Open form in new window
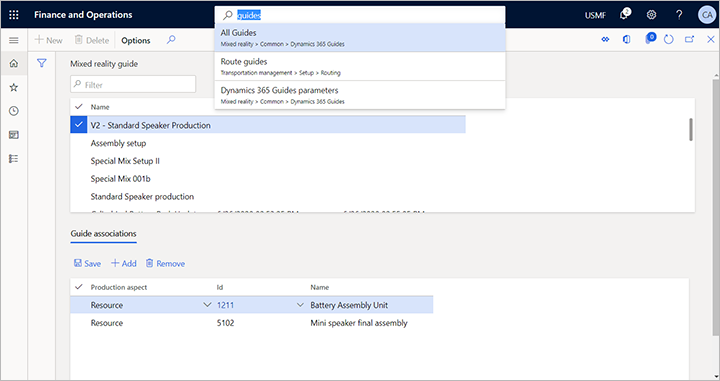The height and width of the screenshot is (381, 720). 689,39
